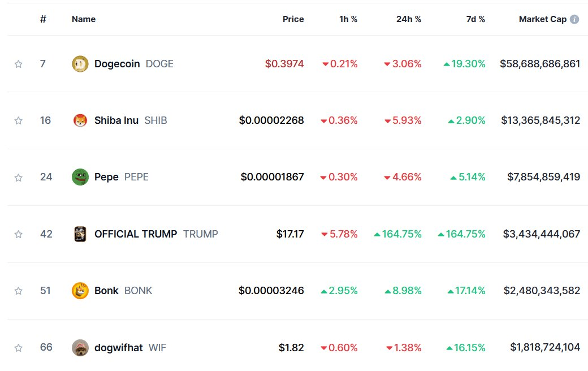Open the dogwifhat name link
The image size is (588, 371).
(x=118, y=347)
